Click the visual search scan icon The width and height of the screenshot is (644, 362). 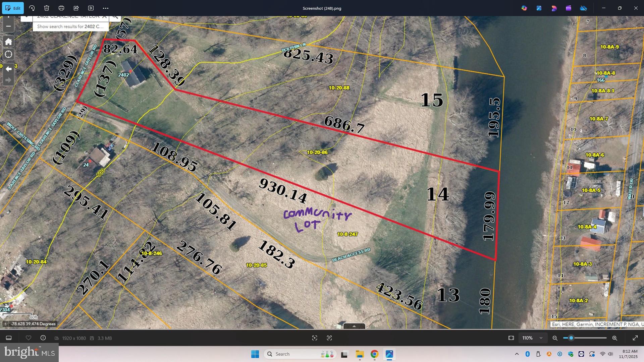pos(315,338)
